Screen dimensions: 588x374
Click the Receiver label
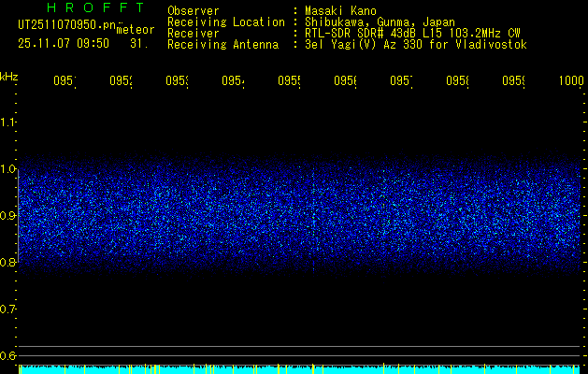coord(194,34)
